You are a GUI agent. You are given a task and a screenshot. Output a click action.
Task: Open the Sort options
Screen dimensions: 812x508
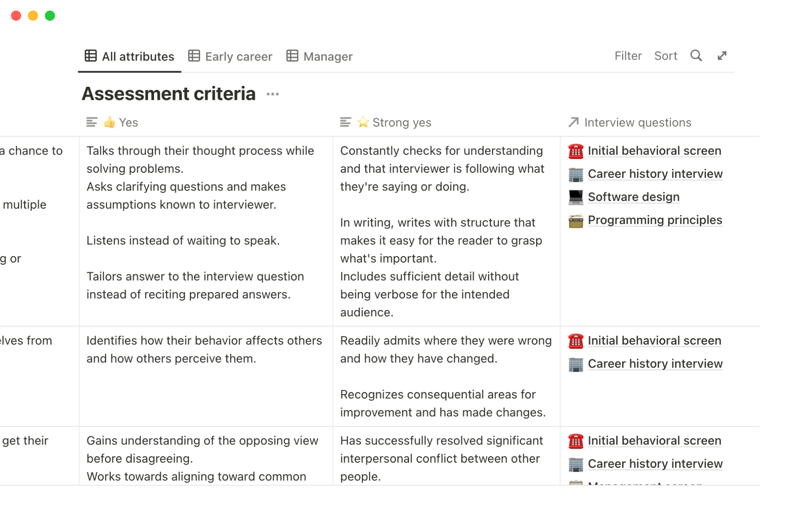[x=665, y=56]
